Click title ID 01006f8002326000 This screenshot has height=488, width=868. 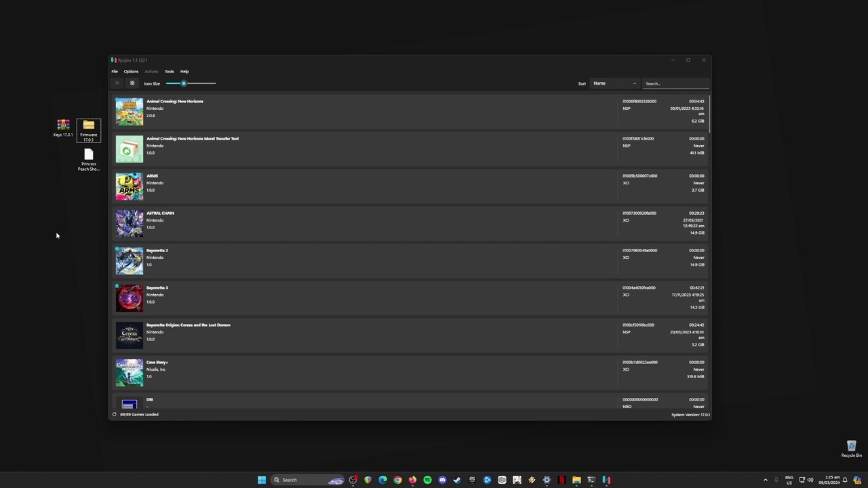click(639, 102)
